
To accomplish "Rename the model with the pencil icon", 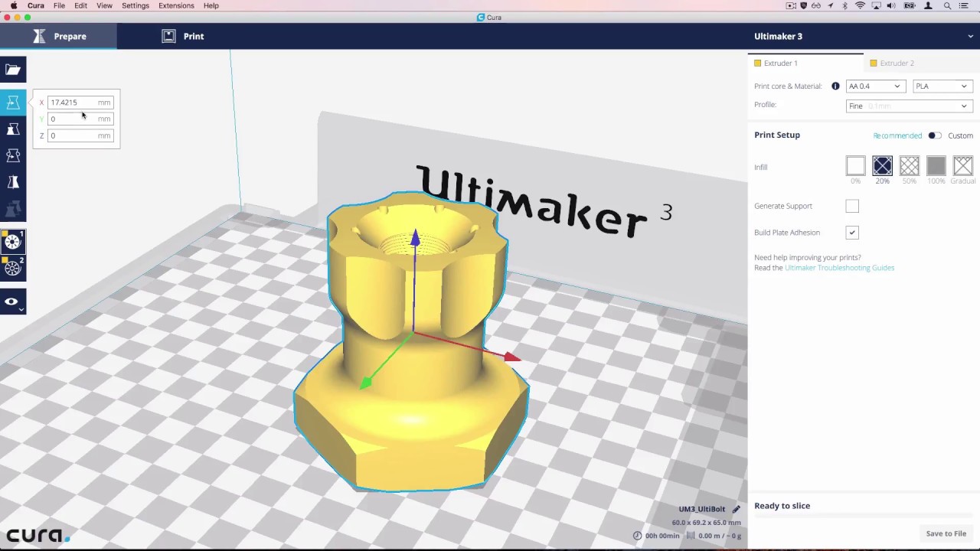I will (x=735, y=508).
